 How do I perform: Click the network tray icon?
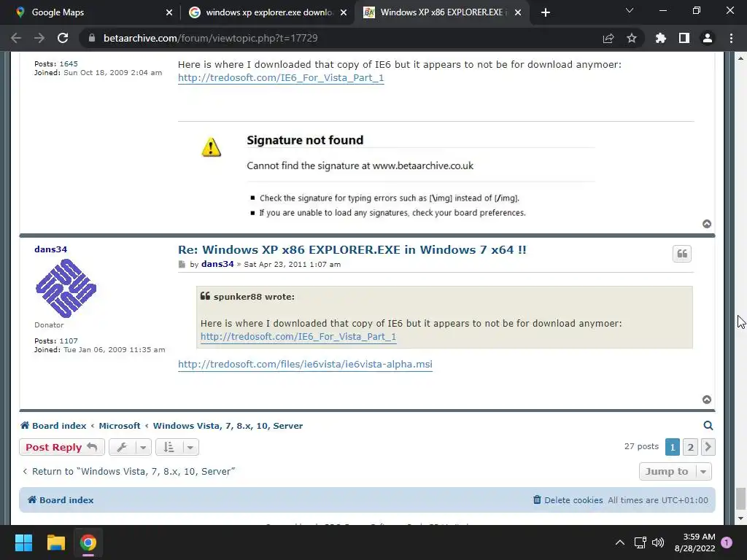(x=640, y=542)
